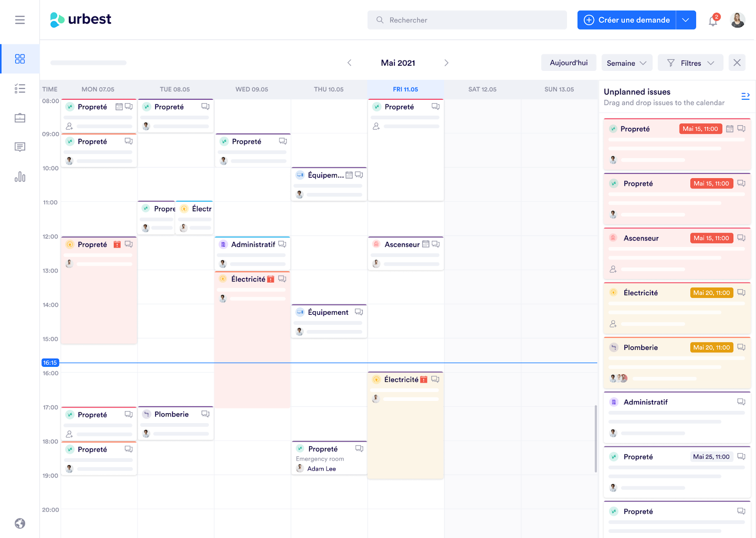Click the Créer une demande button
The height and width of the screenshot is (538, 756).
pos(627,20)
